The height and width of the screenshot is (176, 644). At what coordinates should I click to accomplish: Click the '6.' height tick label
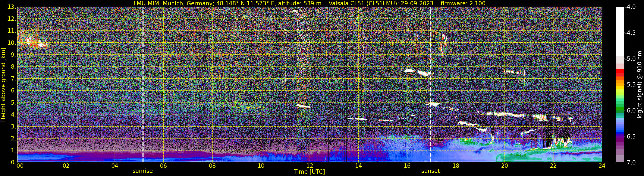click(x=13, y=91)
